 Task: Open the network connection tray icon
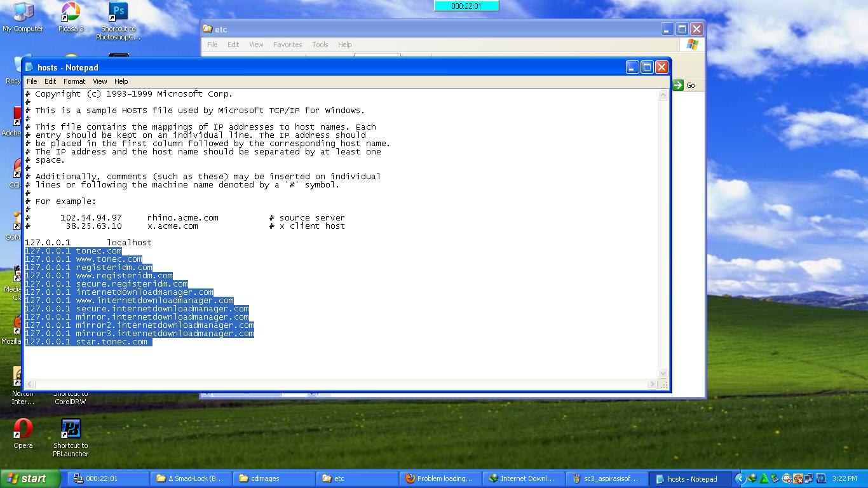click(x=809, y=478)
